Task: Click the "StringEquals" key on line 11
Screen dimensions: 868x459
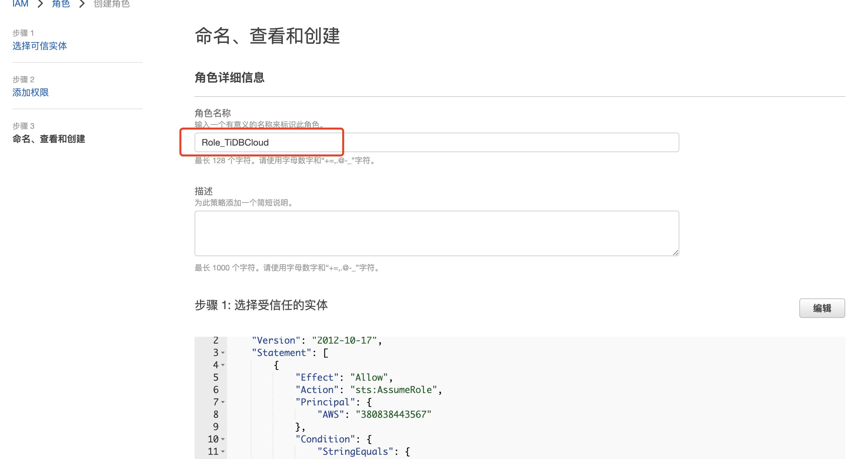Action: pos(355,451)
